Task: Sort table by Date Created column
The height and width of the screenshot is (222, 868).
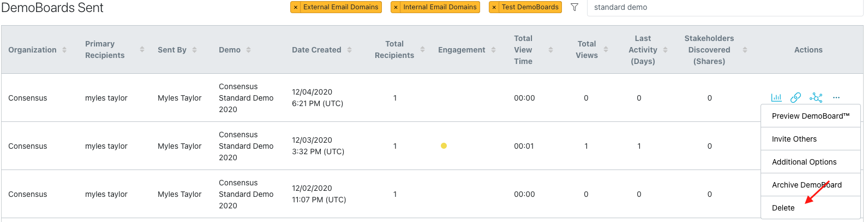Action: (x=349, y=50)
